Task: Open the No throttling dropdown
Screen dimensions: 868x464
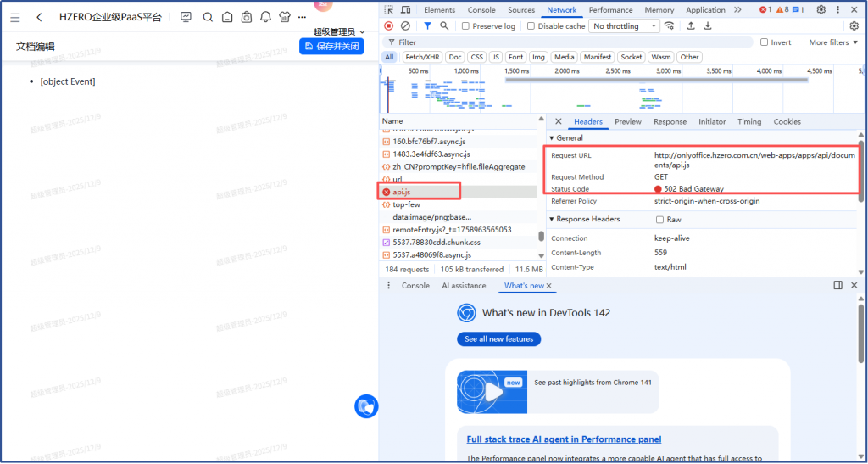Action: [626, 26]
